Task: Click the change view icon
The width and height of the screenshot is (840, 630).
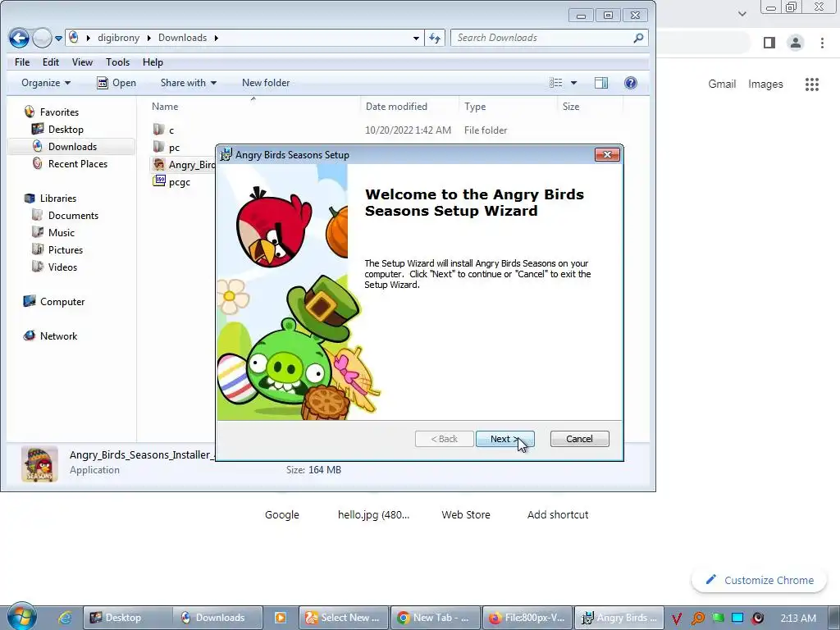Action: (555, 83)
